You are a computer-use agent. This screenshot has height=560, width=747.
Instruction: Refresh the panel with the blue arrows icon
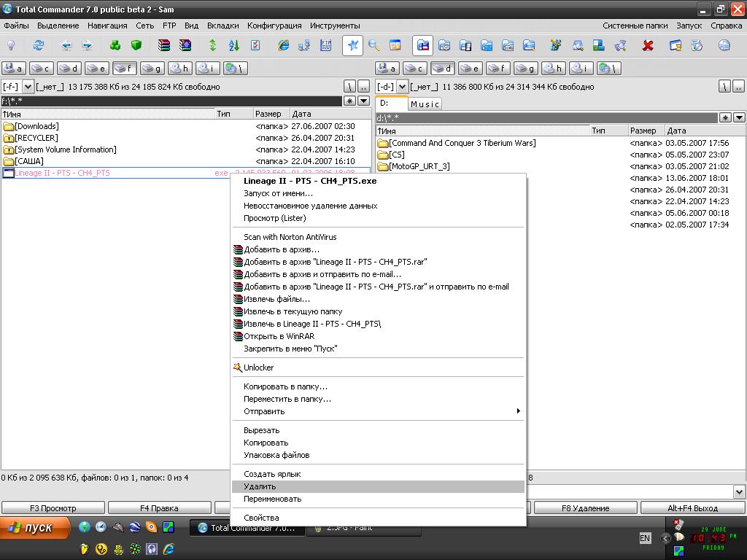click(x=39, y=46)
